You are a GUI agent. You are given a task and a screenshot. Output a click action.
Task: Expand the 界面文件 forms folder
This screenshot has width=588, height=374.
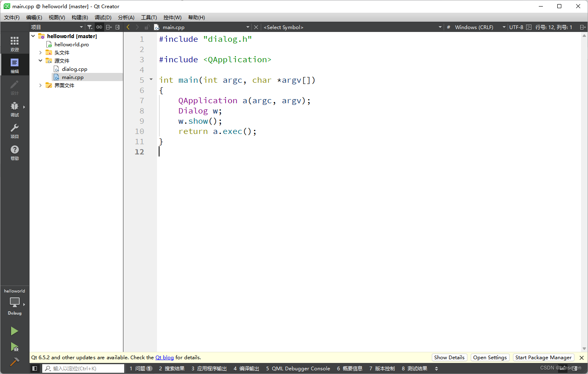40,85
